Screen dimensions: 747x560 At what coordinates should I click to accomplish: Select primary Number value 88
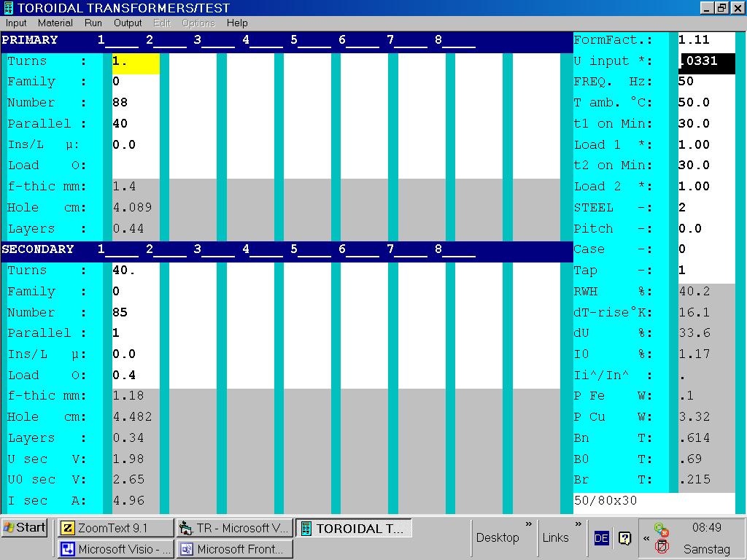[136, 102]
